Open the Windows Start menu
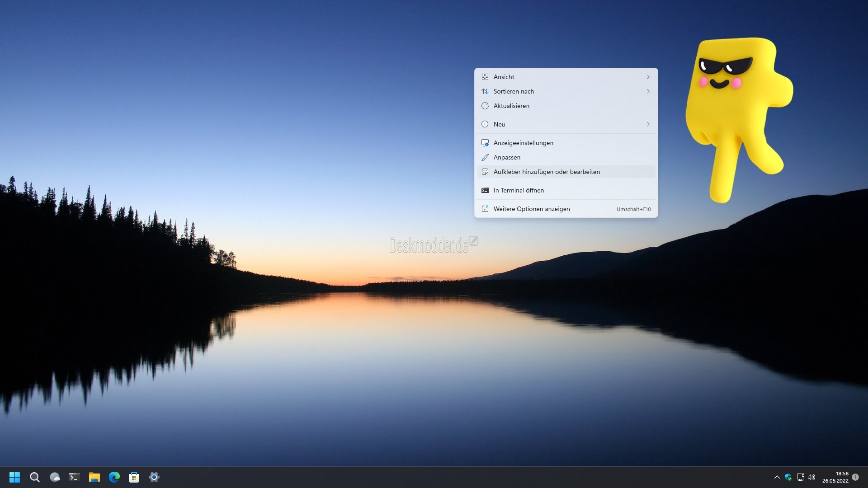Screen dimensions: 868x488 tap(15, 477)
